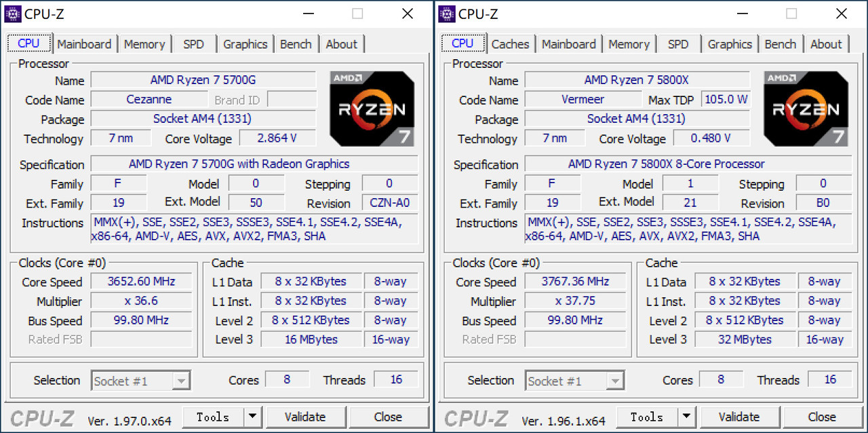Switch to Memory tab in left window

click(x=144, y=44)
